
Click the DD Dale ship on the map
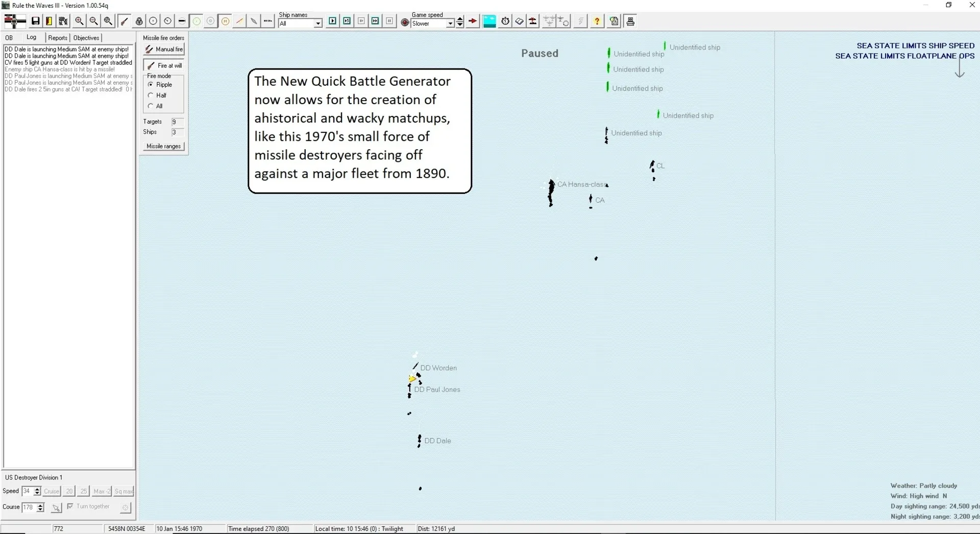pos(420,441)
